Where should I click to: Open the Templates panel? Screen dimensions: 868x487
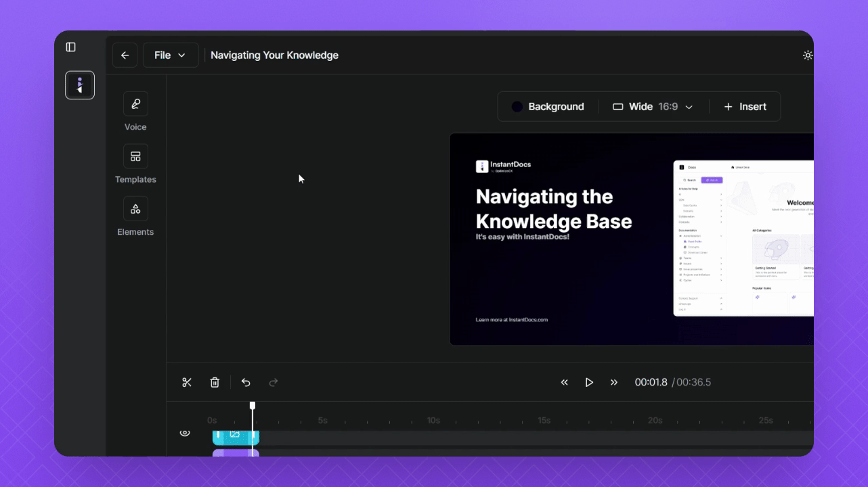coord(135,156)
